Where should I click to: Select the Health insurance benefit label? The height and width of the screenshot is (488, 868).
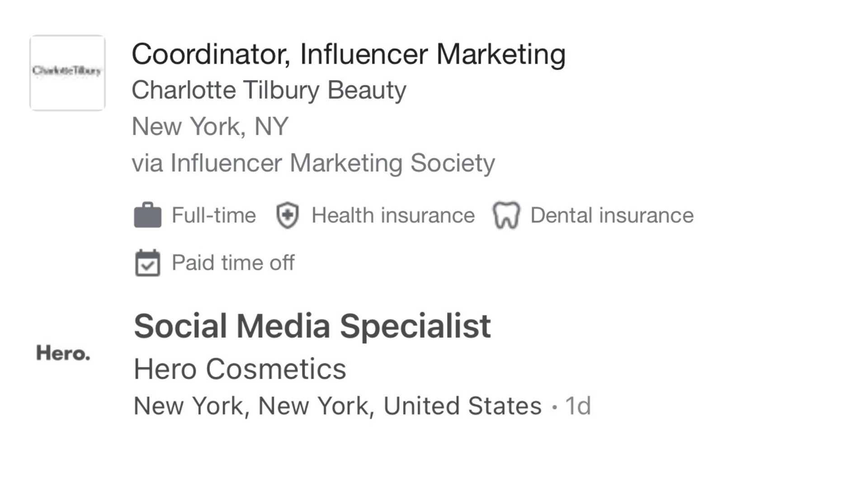pos(393,215)
